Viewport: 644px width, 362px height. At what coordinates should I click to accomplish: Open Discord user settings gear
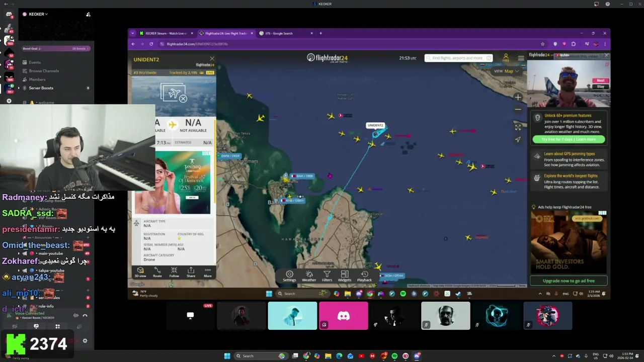coord(85,341)
